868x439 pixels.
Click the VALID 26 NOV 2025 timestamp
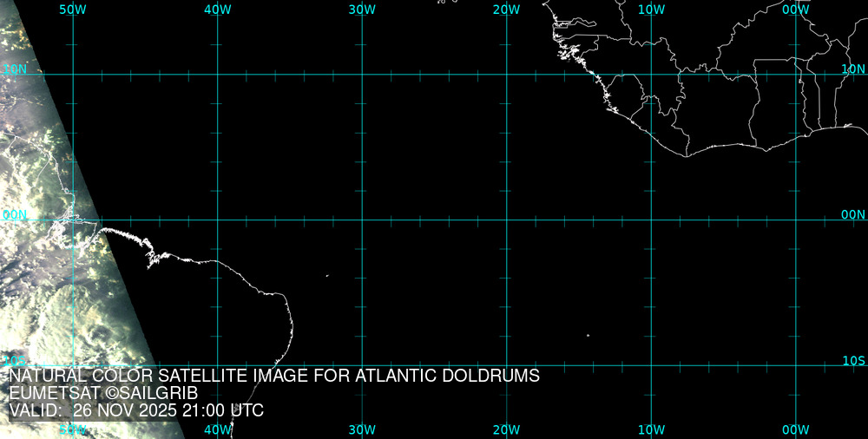click(x=136, y=410)
